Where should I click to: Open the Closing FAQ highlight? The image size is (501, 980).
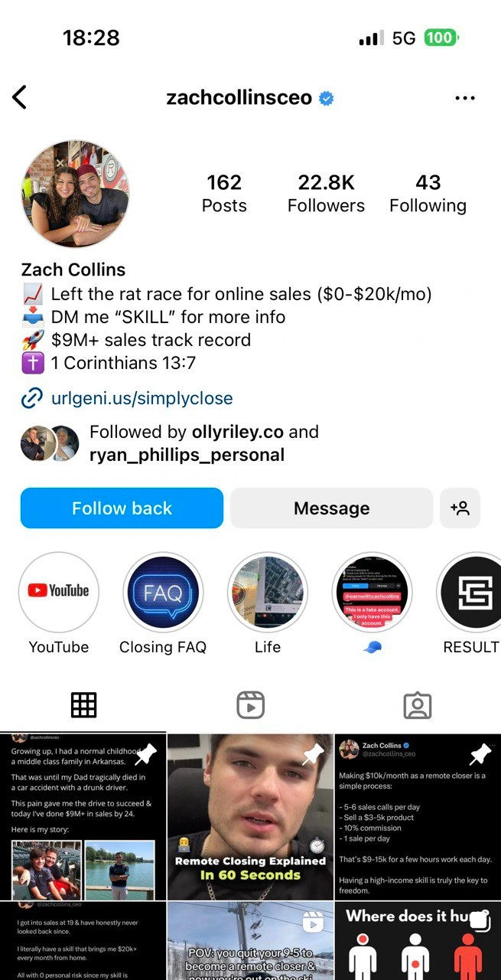[163, 592]
